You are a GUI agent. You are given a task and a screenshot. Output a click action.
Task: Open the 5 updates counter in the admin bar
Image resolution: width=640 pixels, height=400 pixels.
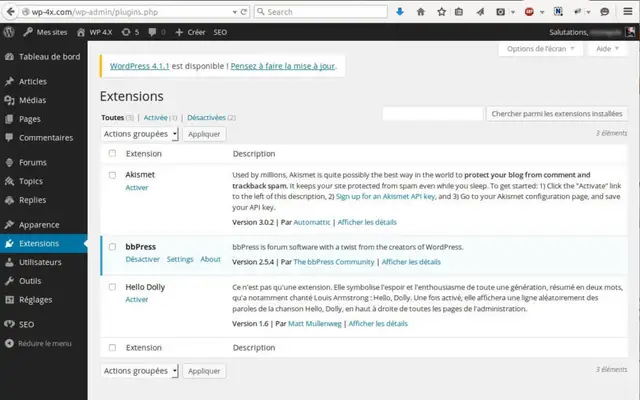point(130,32)
